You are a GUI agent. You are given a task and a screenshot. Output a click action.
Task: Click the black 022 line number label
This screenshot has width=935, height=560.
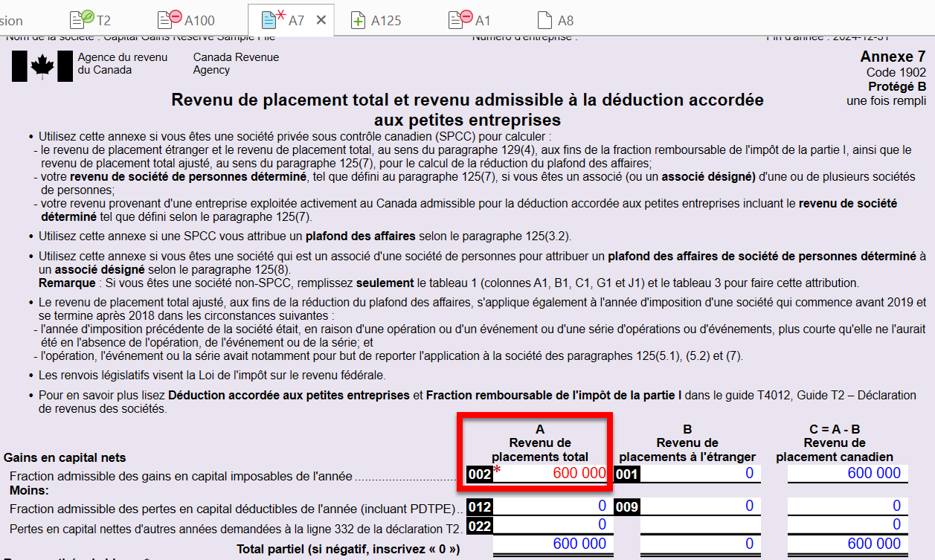coord(479,526)
